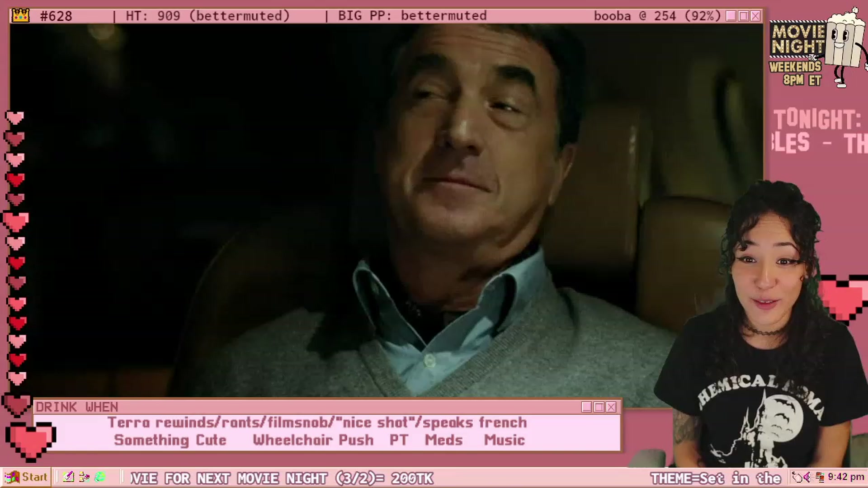Click the WEEKENDS 8PM ET schedule text
868x488 pixels.
[x=797, y=74]
